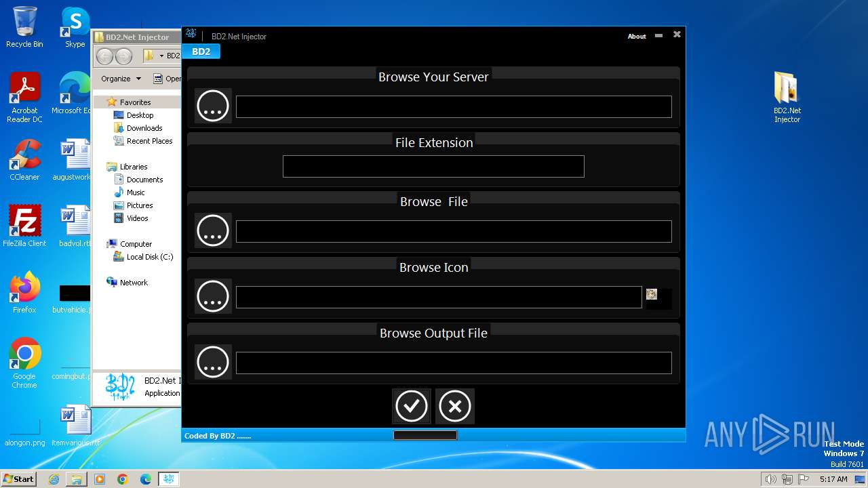Select Recent Places in Explorer
The height and width of the screenshot is (488, 868).
[149, 141]
